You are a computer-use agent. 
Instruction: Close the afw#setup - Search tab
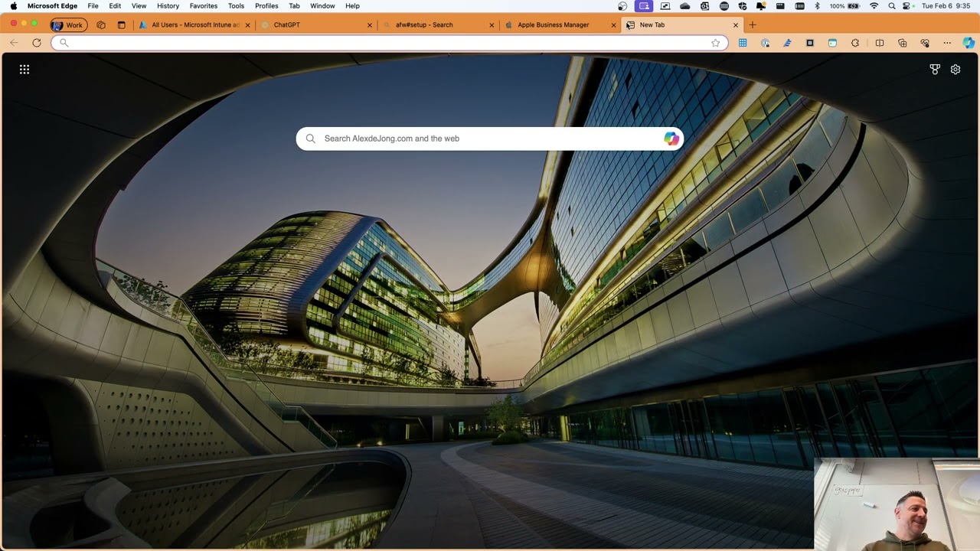(x=492, y=24)
